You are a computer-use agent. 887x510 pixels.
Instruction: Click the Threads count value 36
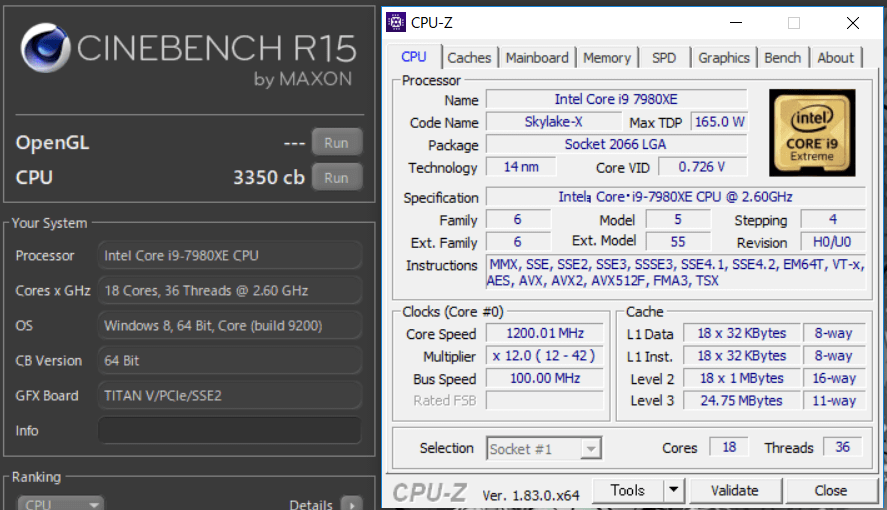(842, 447)
